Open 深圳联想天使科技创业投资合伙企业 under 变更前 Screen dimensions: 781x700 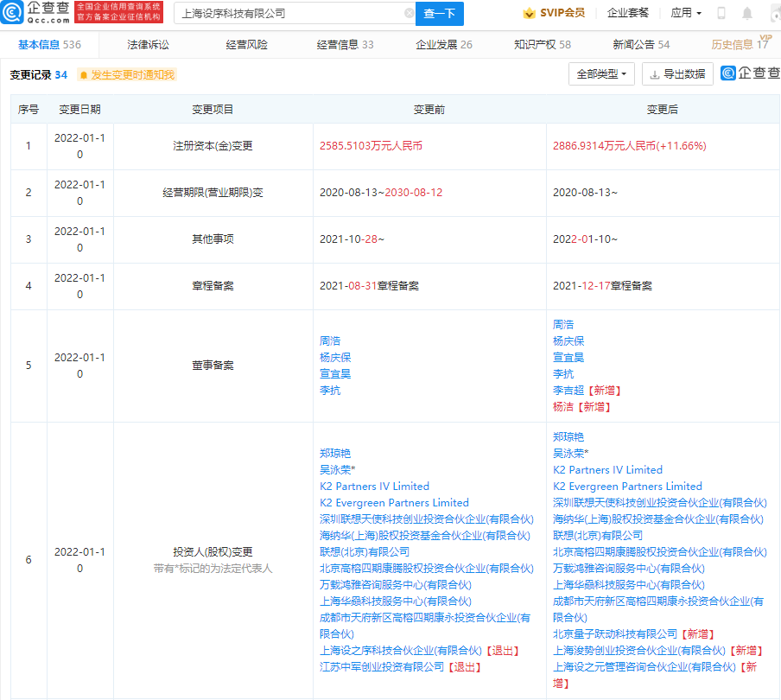pyautogui.click(x=427, y=519)
